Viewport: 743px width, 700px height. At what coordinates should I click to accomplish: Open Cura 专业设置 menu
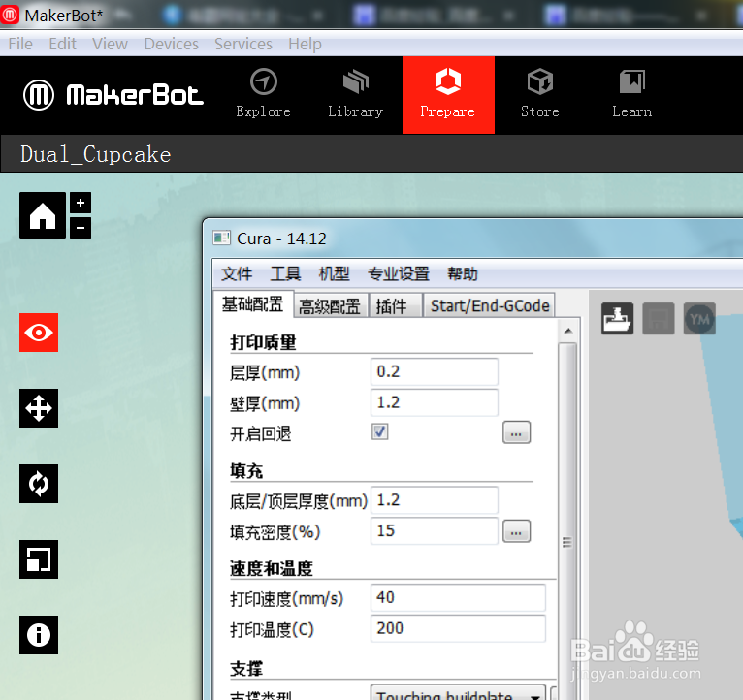(399, 273)
